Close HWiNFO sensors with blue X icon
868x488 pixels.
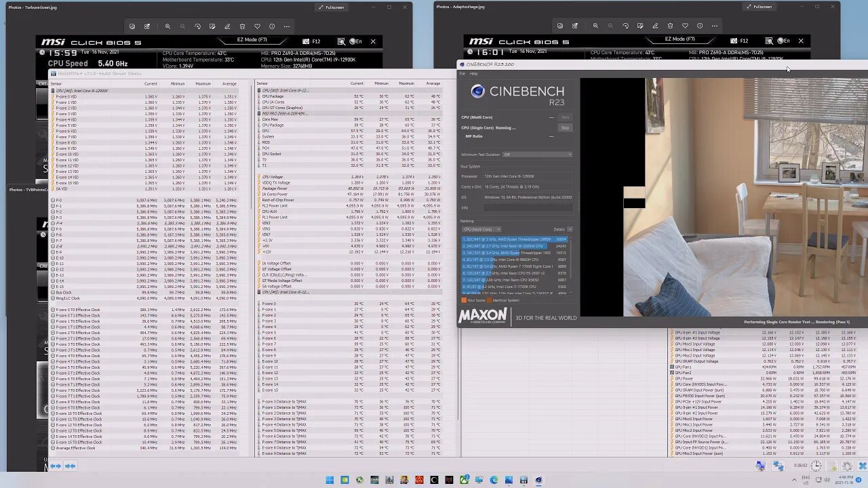click(x=863, y=466)
